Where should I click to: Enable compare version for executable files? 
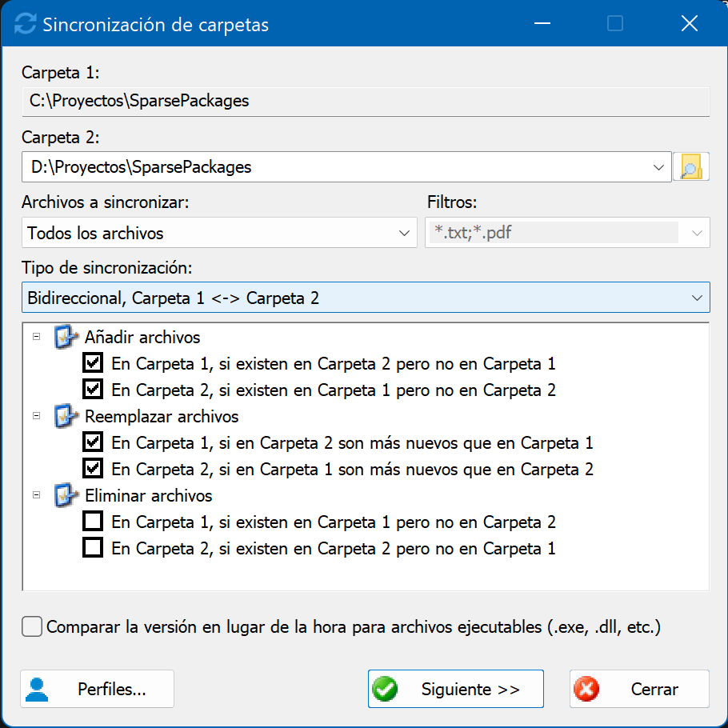pyautogui.click(x=32, y=626)
